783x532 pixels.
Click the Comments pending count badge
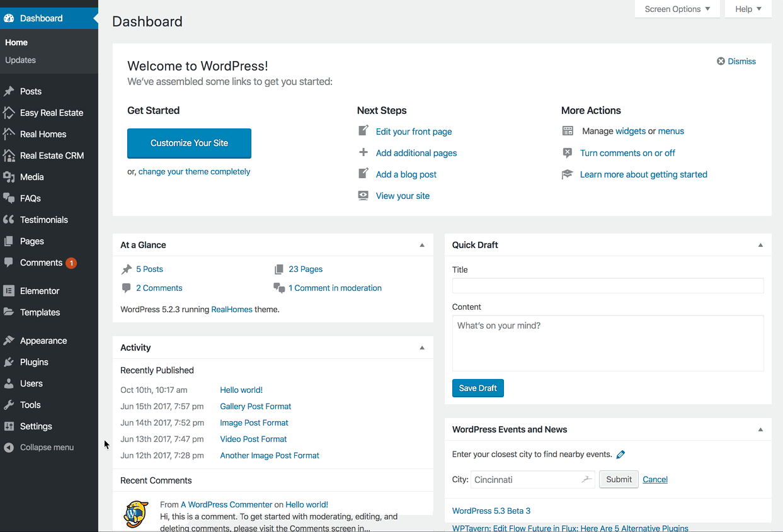tap(71, 263)
